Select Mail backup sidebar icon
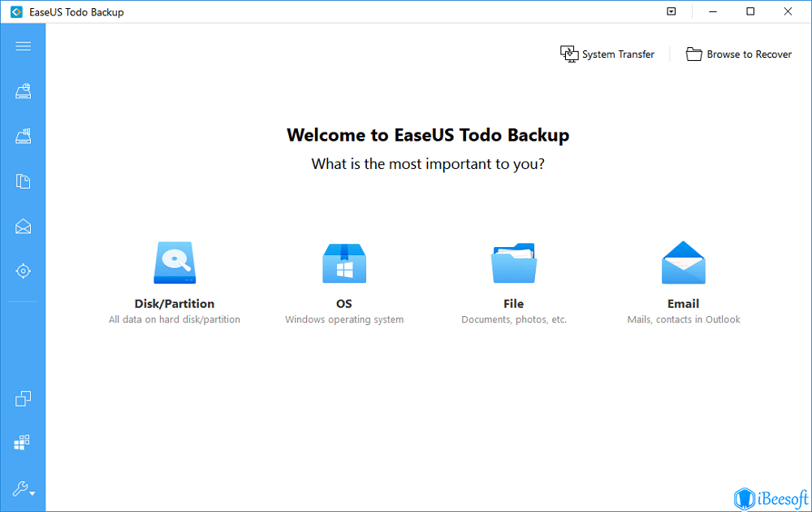 (23, 227)
